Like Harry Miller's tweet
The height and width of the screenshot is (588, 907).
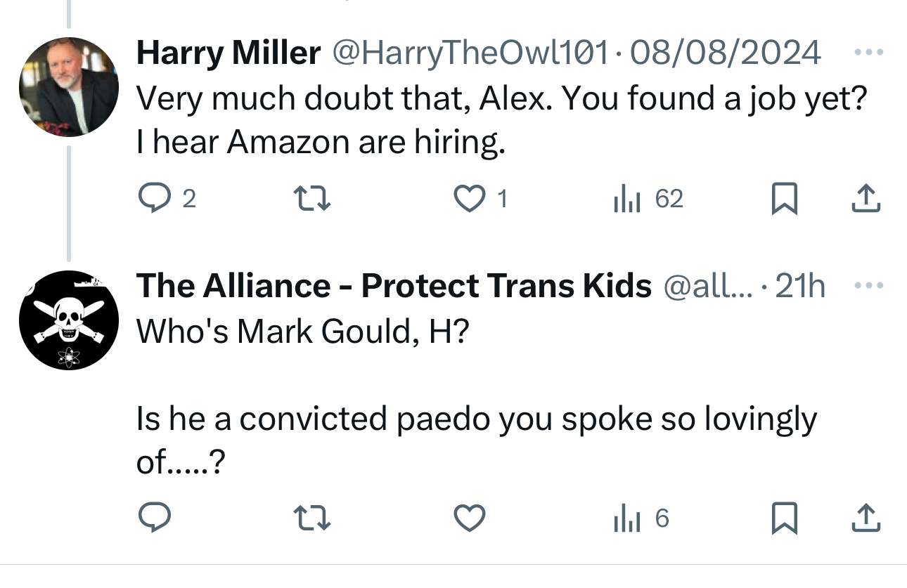point(469,199)
